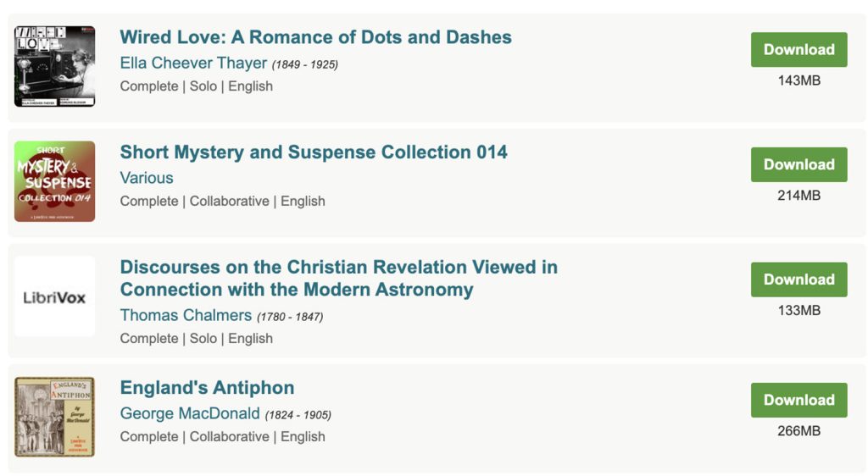This screenshot has height=476, width=868.
Task: Click the LibriVox placeholder cover image
Action: point(54,296)
